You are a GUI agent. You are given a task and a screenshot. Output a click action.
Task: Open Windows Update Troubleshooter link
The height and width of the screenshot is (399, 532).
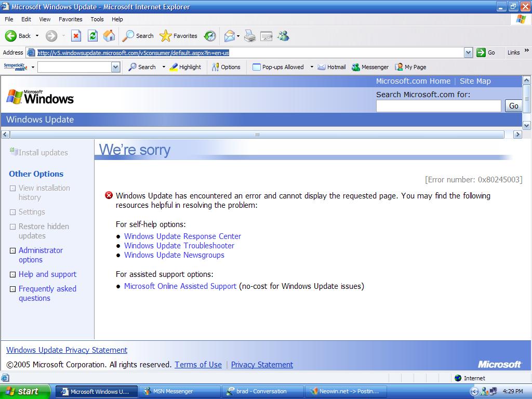(x=179, y=246)
